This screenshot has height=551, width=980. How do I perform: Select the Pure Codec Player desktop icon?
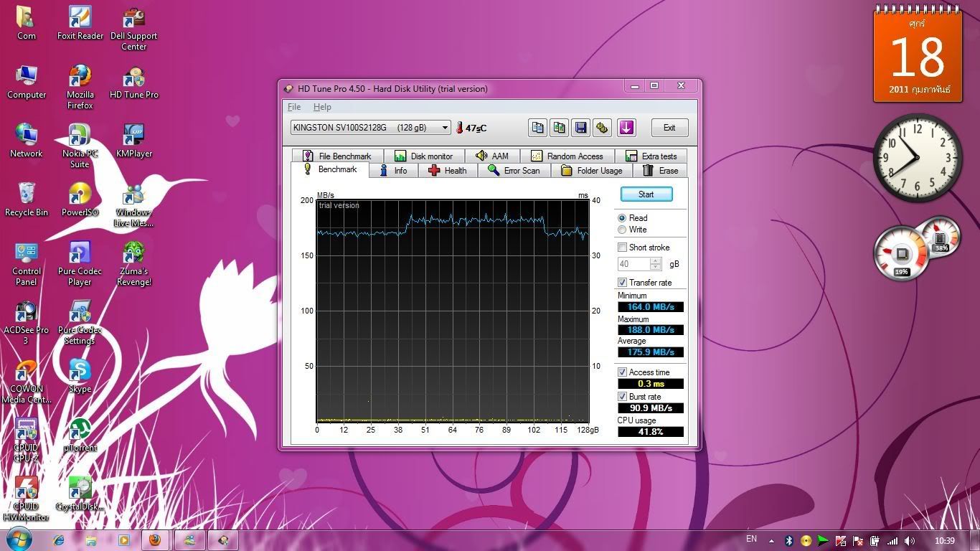(x=80, y=264)
